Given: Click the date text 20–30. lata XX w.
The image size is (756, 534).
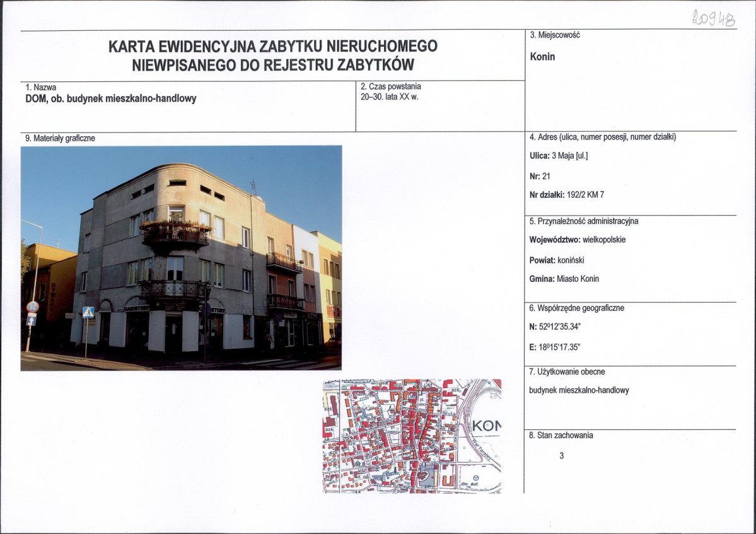Looking at the screenshot, I should 390,97.
